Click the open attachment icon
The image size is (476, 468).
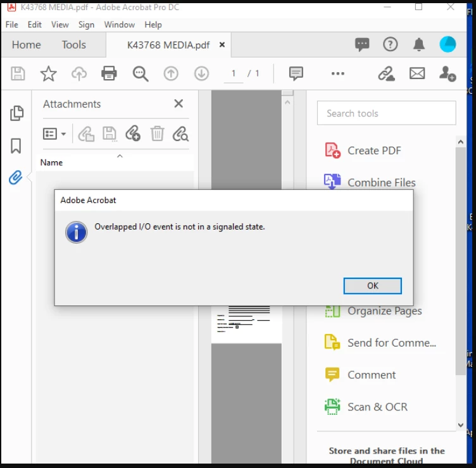coord(86,133)
